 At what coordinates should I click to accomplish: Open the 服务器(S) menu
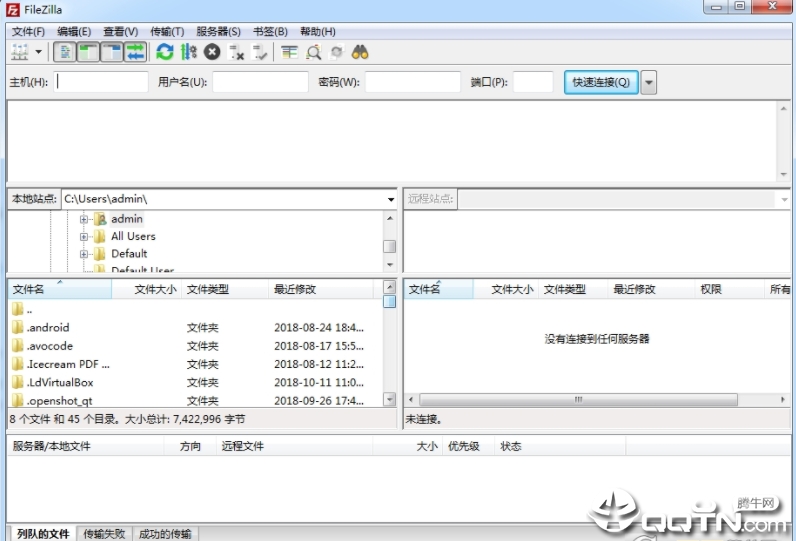tap(218, 31)
